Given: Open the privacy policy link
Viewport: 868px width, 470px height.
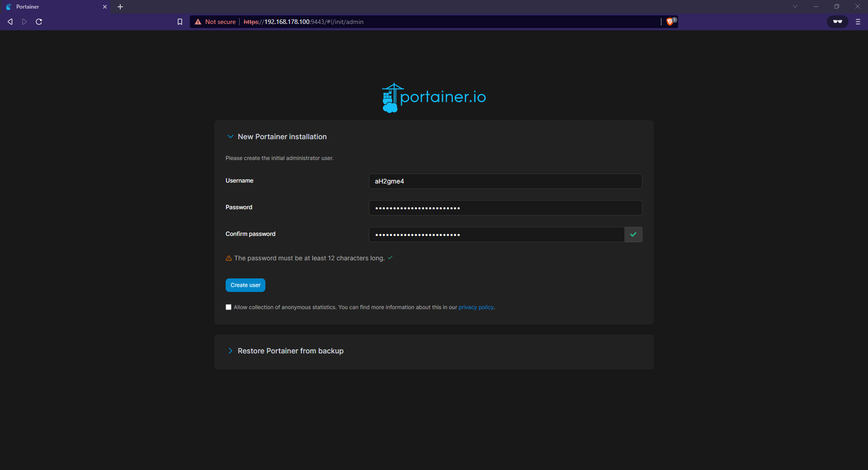Looking at the screenshot, I should (x=476, y=307).
